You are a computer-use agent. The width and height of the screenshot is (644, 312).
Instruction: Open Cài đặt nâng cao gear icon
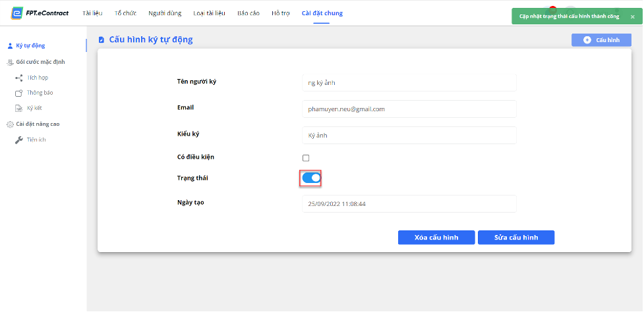tap(11, 124)
